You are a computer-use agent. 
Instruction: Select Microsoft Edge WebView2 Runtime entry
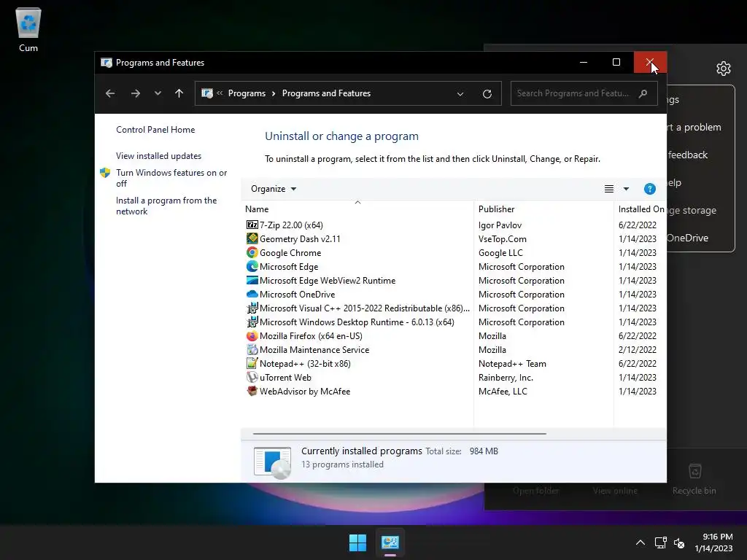[328, 280]
